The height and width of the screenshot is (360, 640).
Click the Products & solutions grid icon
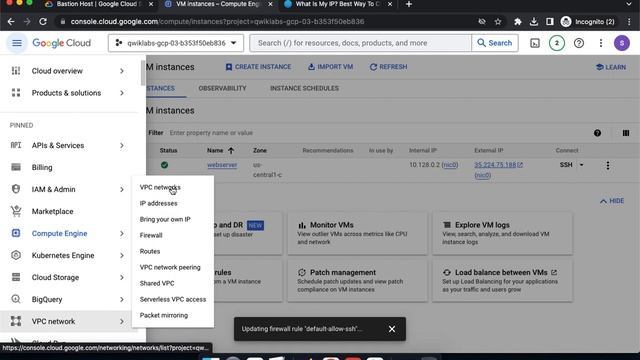point(16,93)
